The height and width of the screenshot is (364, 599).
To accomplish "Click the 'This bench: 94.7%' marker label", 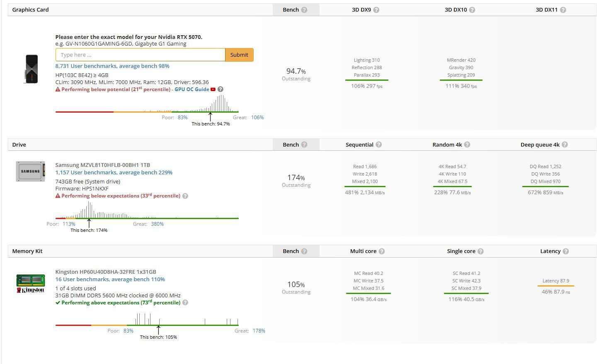I will pyautogui.click(x=211, y=124).
